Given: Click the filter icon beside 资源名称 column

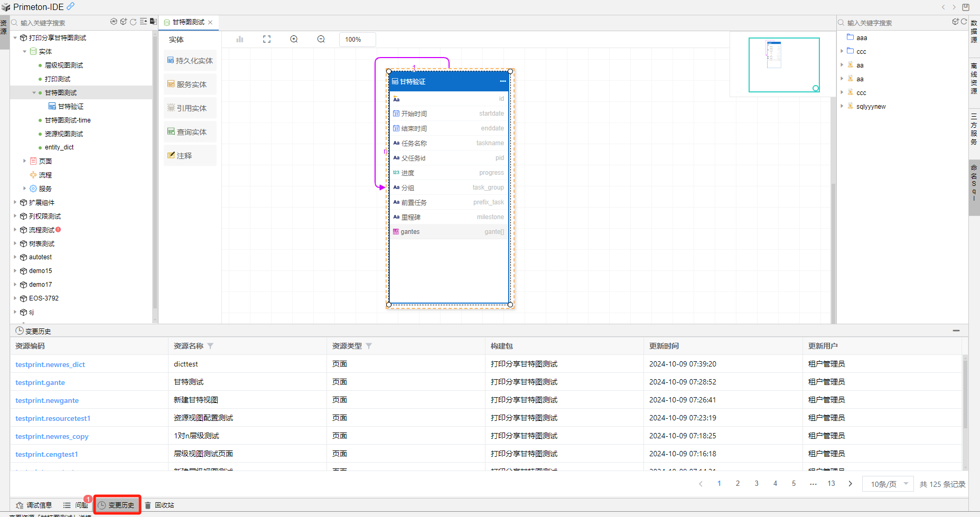Looking at the screenshot, I should (x=210, y=346).
